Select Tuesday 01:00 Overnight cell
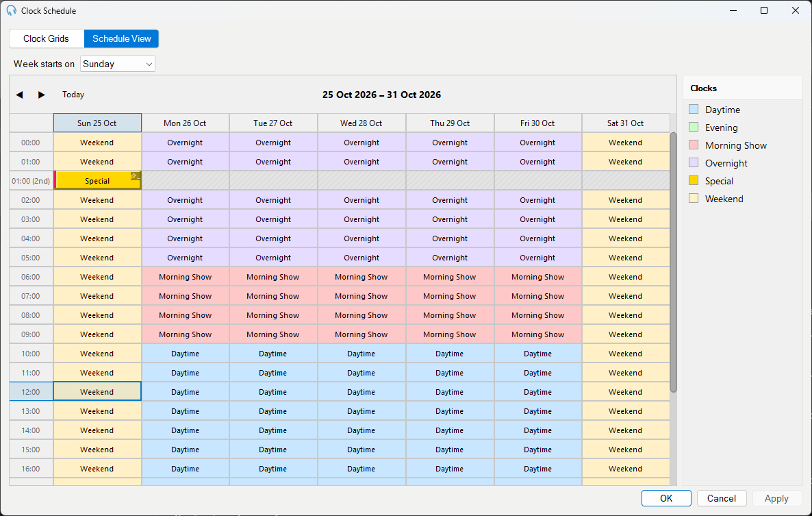 [x=273, y=162]
